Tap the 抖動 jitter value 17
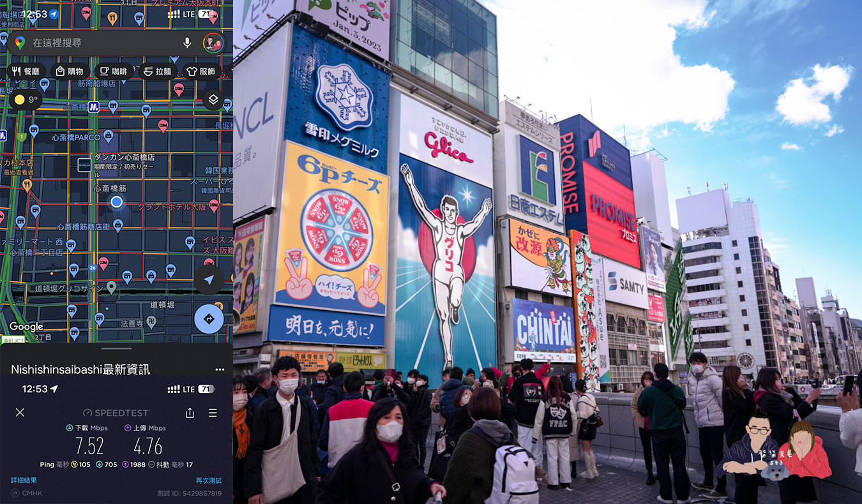Image resolution: width=862 pixels, height=504 pixels. click(189, 464)
